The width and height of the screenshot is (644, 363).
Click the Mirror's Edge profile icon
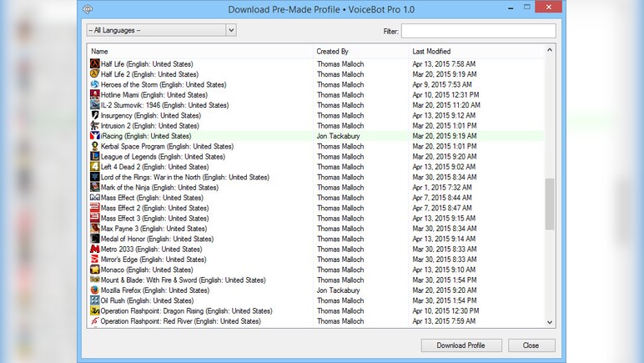(x=95, y=260)
